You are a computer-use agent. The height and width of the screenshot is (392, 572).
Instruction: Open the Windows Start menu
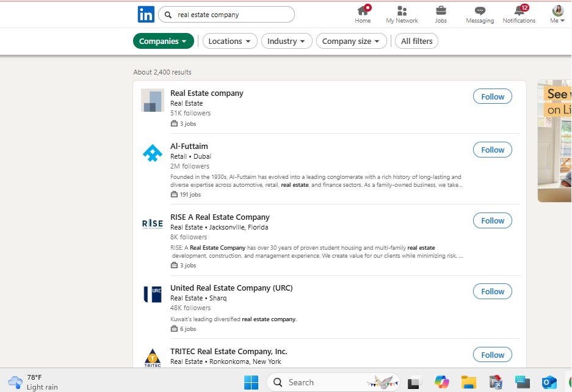(251, 382)
